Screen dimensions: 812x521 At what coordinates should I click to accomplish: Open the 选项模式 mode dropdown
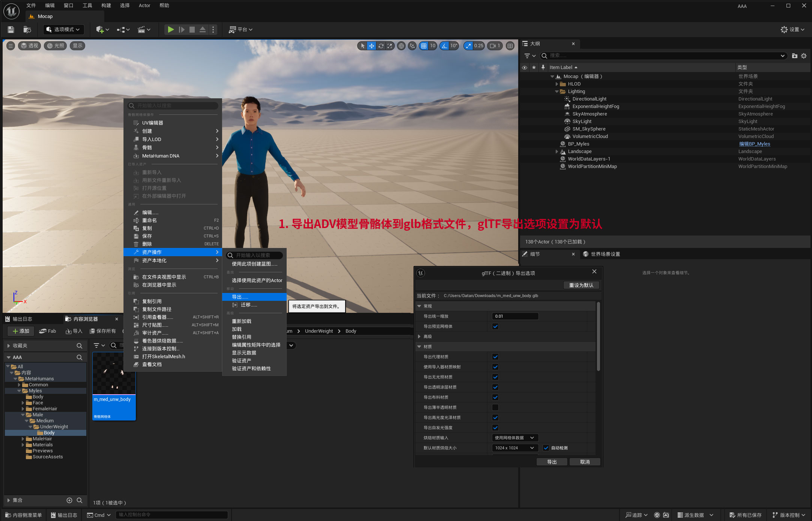(63, 29)
